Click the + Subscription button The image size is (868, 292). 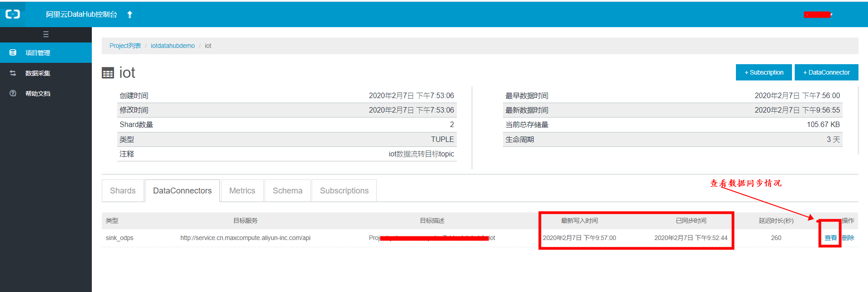[x=764, y=72]
